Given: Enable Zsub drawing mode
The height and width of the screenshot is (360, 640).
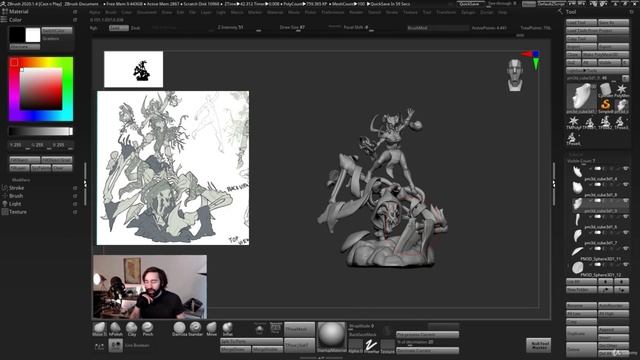Looking at the screenshot, I should click(135, 28).
